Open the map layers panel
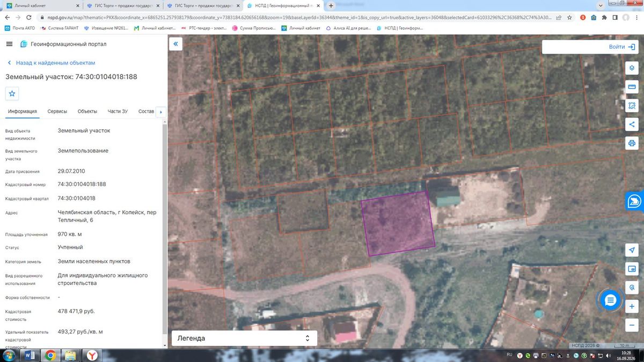 point(632,68)
